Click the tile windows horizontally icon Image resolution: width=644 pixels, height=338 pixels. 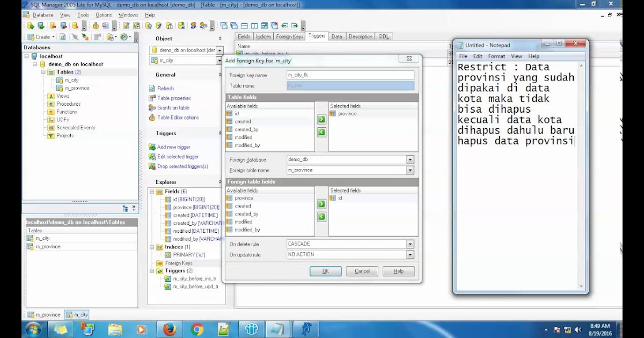click(244, 25)
